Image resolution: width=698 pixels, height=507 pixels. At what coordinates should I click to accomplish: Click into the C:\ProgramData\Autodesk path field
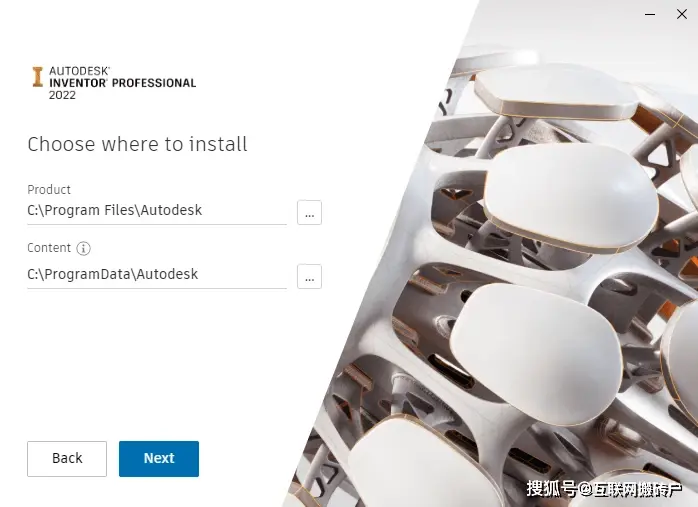click(x=157, y=275)
